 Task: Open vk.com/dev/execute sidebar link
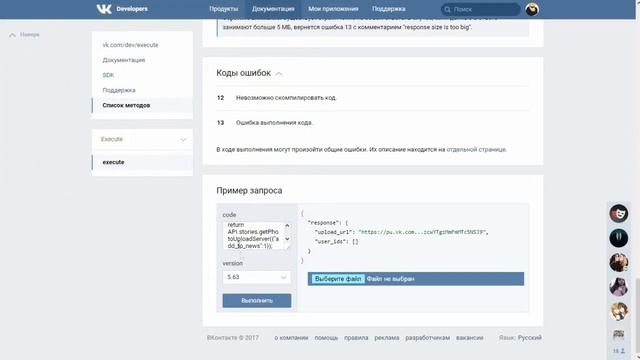click(x=130, y=45)
